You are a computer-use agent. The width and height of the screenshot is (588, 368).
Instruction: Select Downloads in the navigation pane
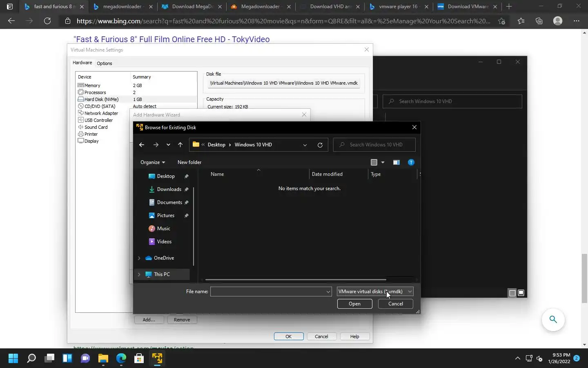point(169,189)
